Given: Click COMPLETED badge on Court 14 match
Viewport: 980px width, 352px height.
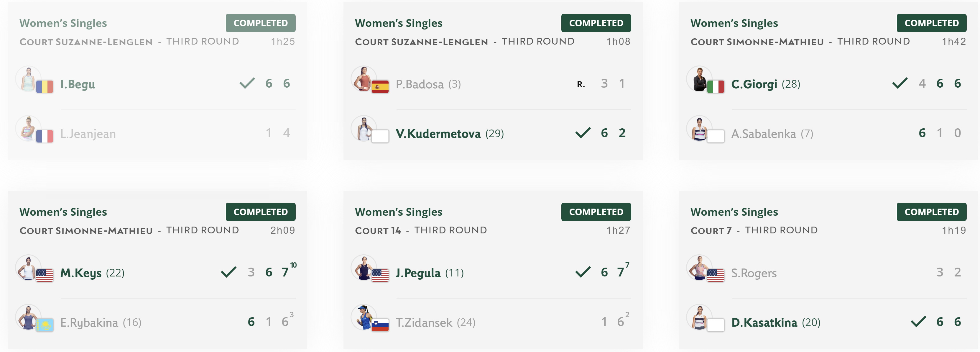Looking at the screenshot, I should (x=596, y=212).
